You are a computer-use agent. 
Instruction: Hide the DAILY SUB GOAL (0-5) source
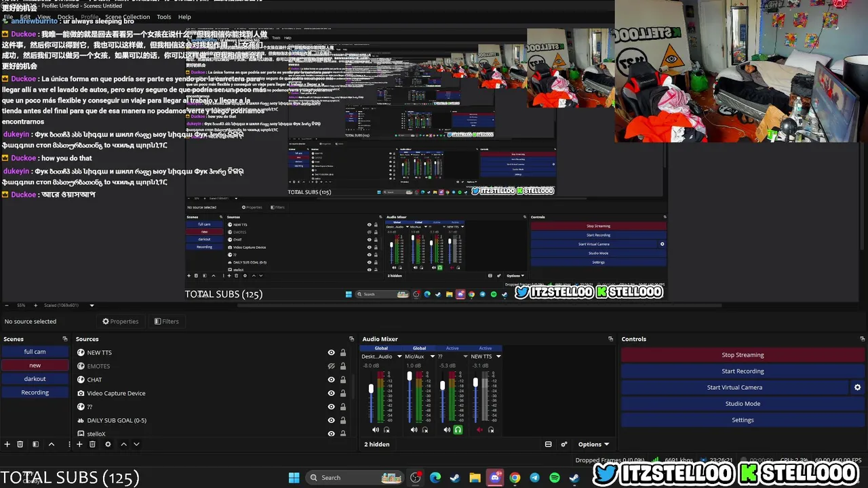[331, 420]
